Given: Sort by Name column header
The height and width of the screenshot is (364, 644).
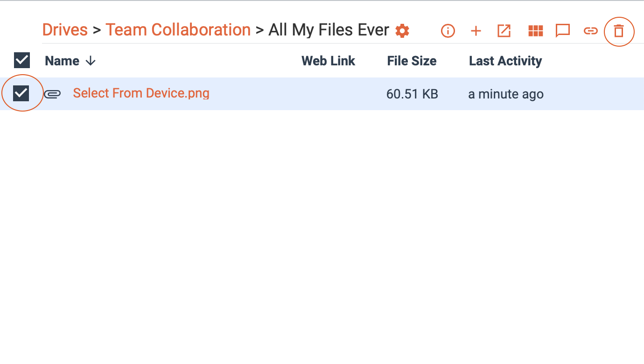Looking at the screenshot, I should pyautogui.click(x=62, y=61).
